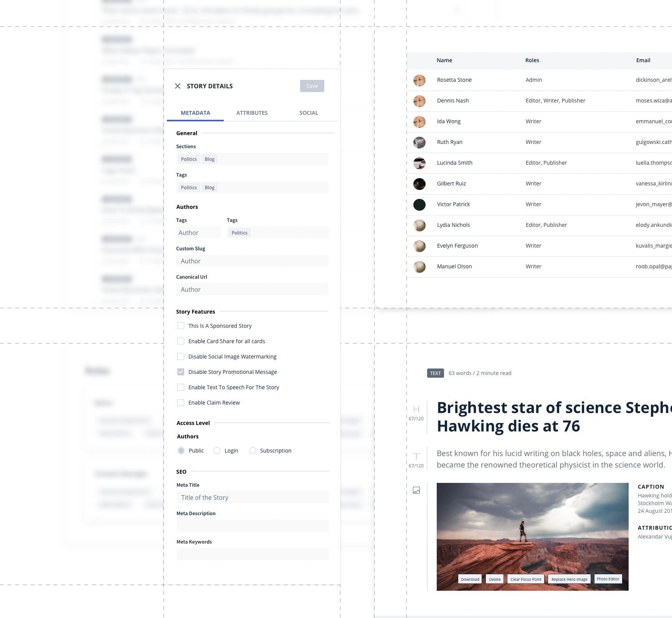Screen dimensions: 672x618
Task: Click Replace Hero Image
Action: pyautogui.click(x=569, y=579)
